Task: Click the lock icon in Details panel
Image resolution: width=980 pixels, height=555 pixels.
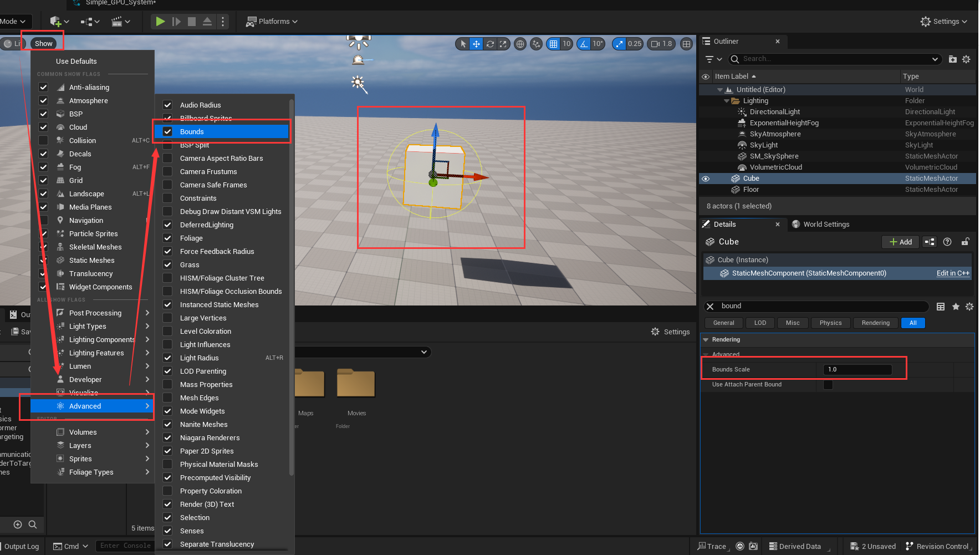Action: pos(965,242)
